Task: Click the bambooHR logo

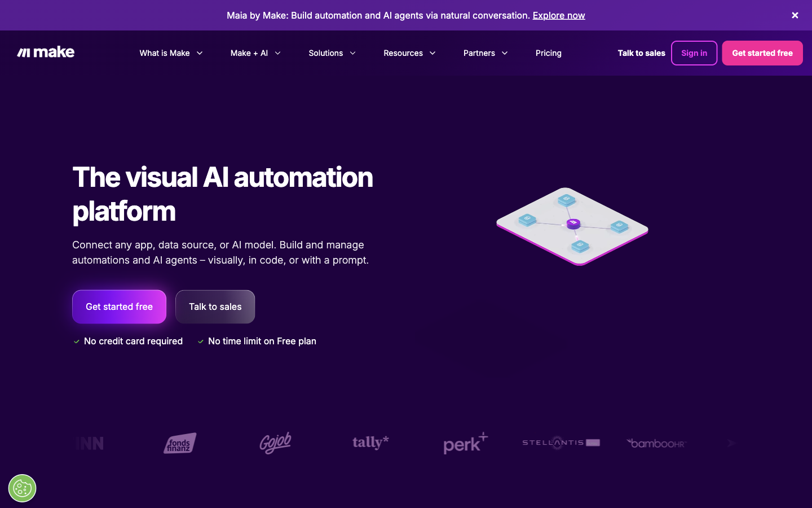Action: point(656,443)
